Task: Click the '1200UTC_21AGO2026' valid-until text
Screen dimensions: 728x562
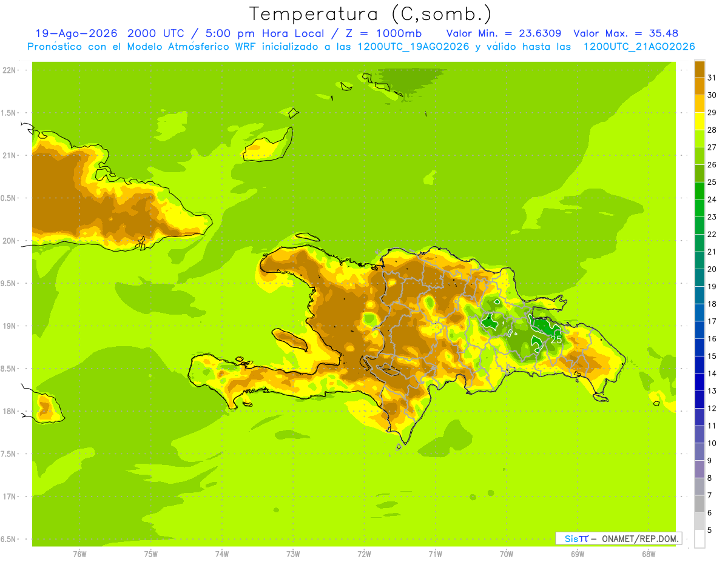Action: (639, 46)
